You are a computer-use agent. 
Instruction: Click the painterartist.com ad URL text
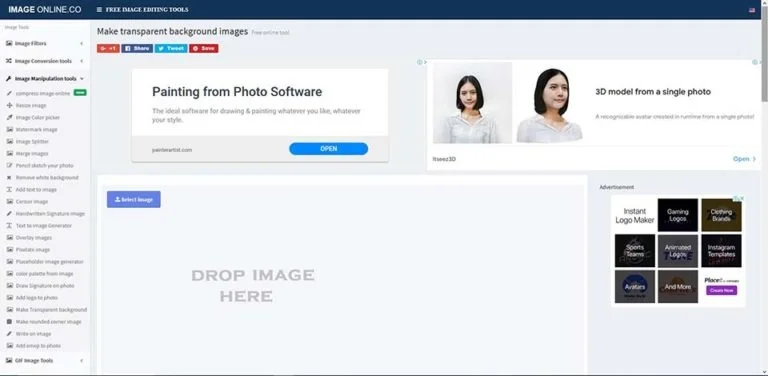pyautogui.click(x=172, y=150)
